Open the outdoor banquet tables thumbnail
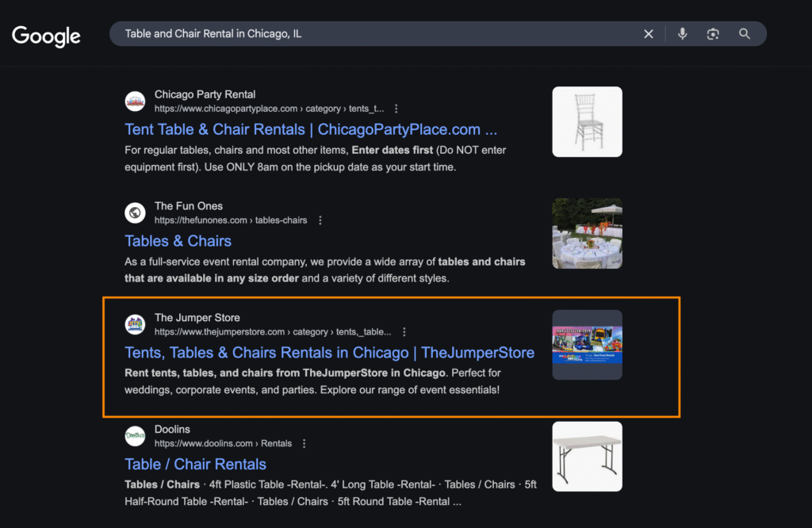Screen dimensions: 812x528 coord(588,233)
